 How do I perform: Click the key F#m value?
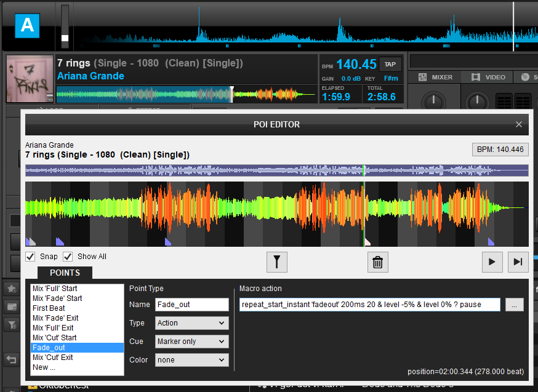[x=391, y=79]
